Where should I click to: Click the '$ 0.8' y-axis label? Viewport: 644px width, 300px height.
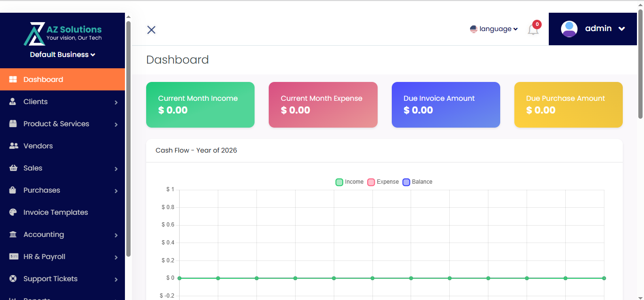tap(168, 207)
